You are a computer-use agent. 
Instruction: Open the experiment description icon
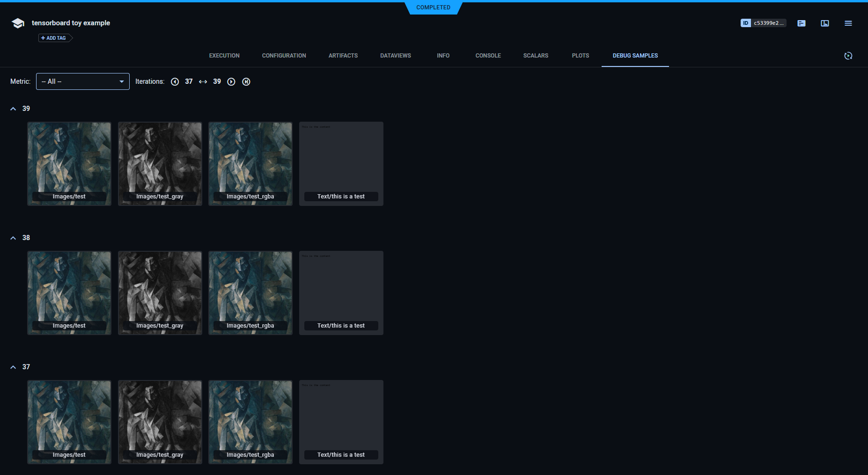pos(802,23)
